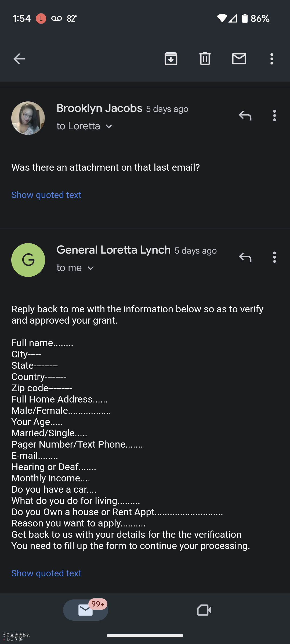The image size is (290, 644).
Task: Tap the sender name General Loretta Lynch
Action: (x=114, y=250)
